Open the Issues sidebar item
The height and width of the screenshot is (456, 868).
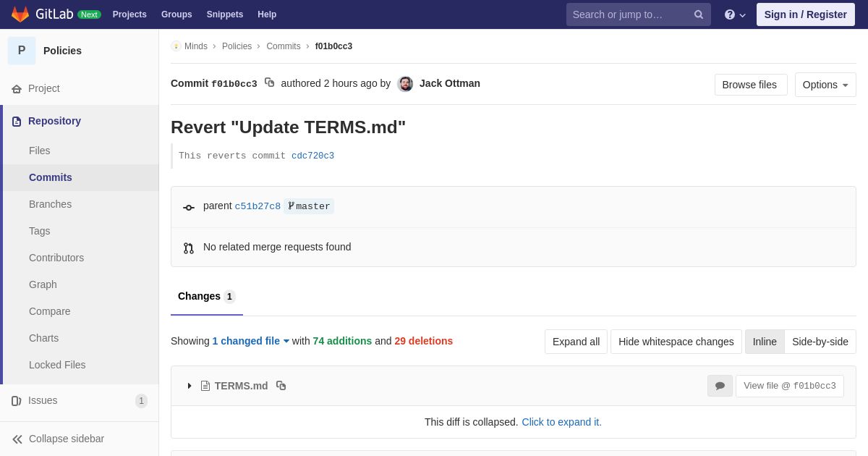click(80, 400)
